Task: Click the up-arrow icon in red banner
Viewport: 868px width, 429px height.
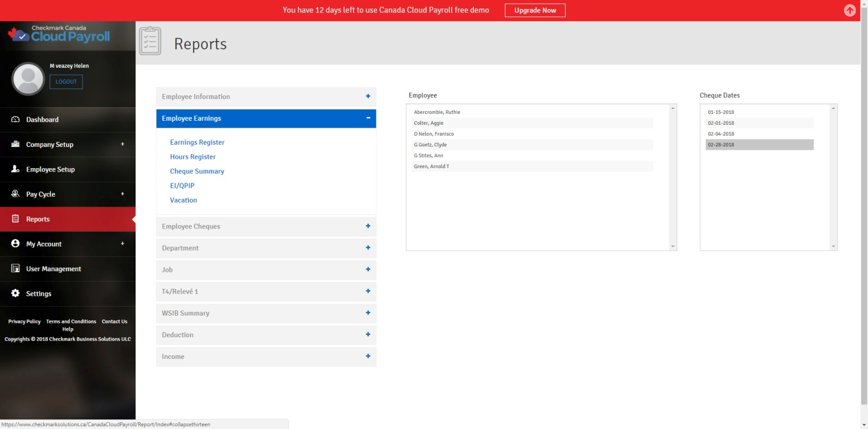Action: click(x=850, y=10)
